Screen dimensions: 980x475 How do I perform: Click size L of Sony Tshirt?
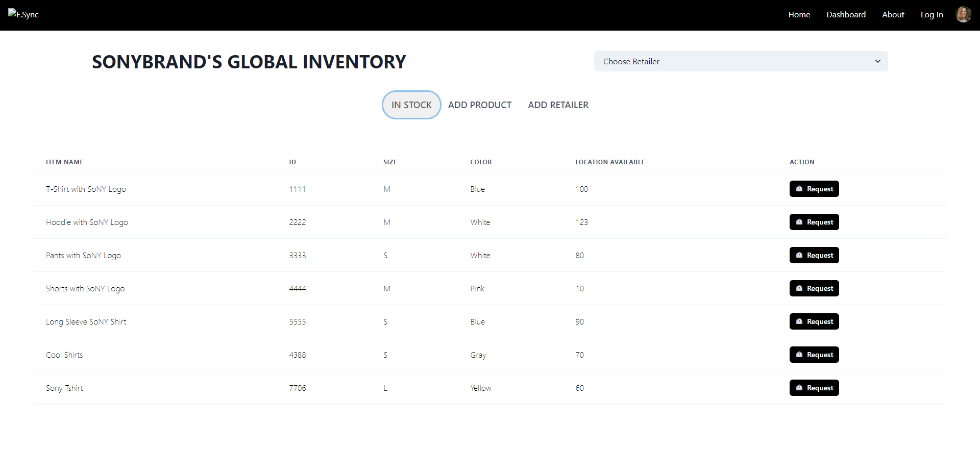pyautogui.click(x=385, y=388)
